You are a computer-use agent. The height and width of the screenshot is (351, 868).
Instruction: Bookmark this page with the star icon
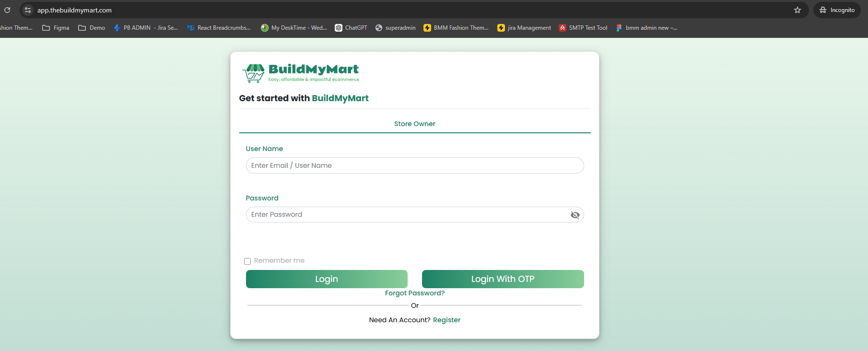[798, 10]
